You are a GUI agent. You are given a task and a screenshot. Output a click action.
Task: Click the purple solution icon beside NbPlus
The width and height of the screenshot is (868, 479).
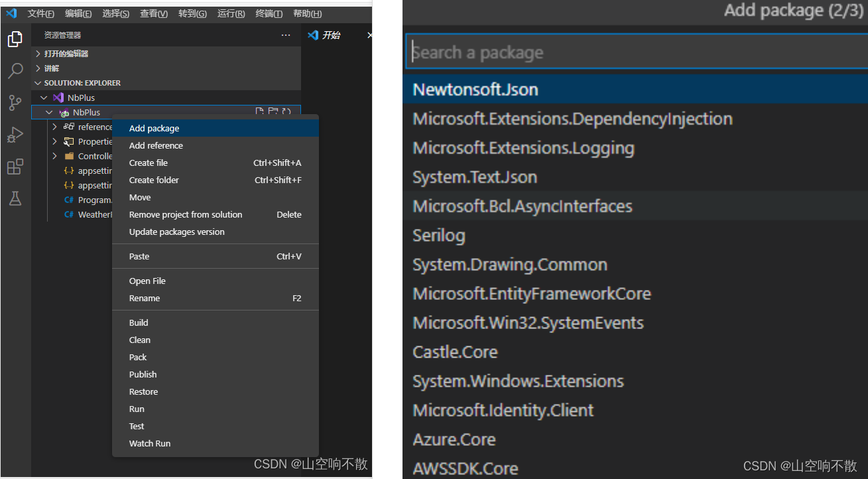[58, 98]
